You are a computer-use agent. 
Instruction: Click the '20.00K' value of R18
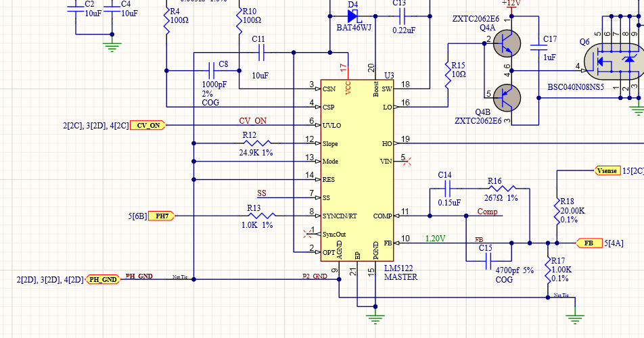[572, 211]
